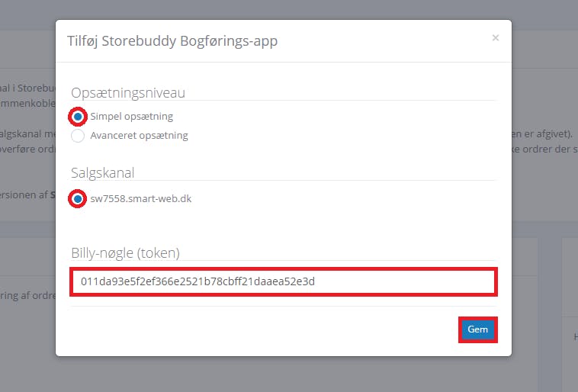Choose the Avanceret opsætning radio button
The image size is (578, 392).
78,136
